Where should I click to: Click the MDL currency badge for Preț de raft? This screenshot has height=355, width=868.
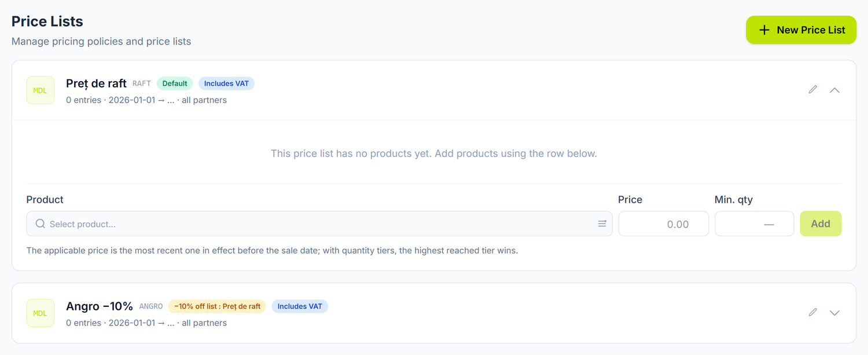[41, 90]
